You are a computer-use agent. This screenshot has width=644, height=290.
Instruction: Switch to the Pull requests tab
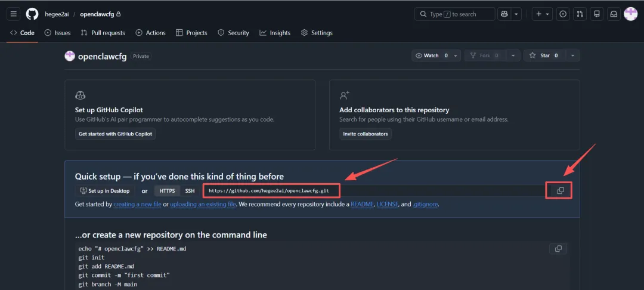(103, 33)
